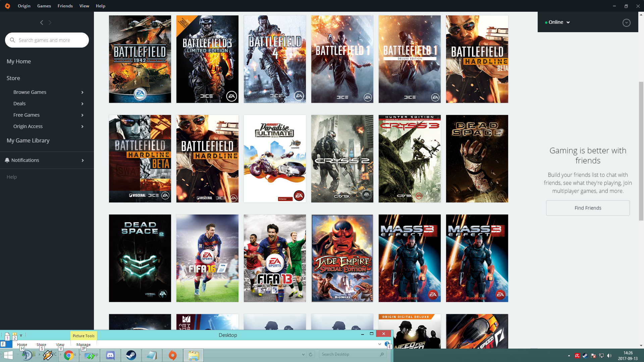The width and height of the screenshot is (644, 362).
Task: Select the Battlefield 1942 game cover
Action: click(140, 59)
